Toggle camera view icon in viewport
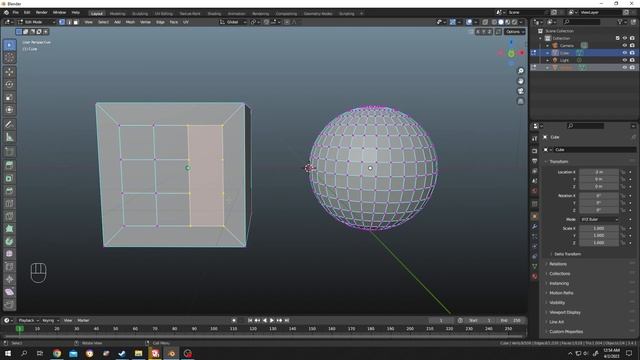Viewport: 640px width, 360px height. click(520, 91)
